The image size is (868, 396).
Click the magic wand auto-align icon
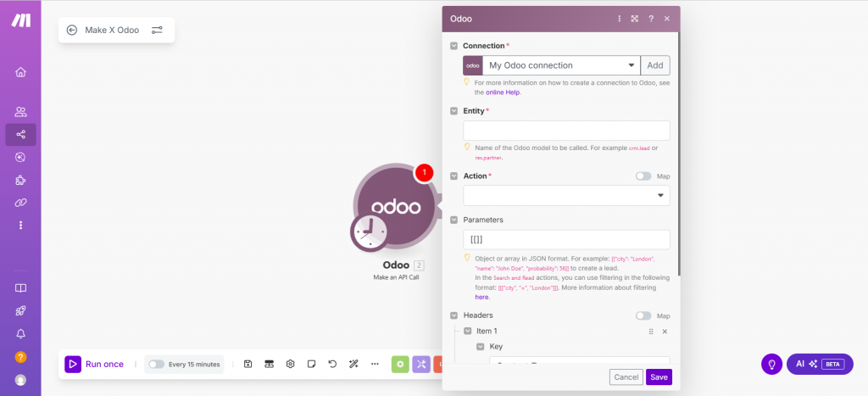click(353, 364)
